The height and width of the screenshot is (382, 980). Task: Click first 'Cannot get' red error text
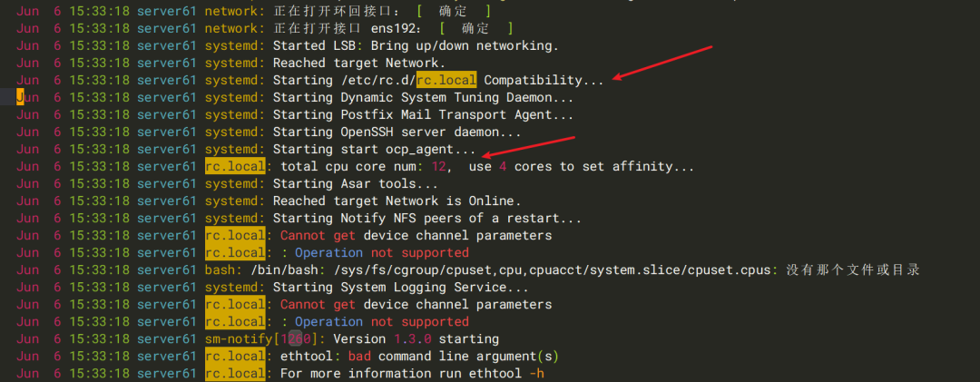(318, 236)
